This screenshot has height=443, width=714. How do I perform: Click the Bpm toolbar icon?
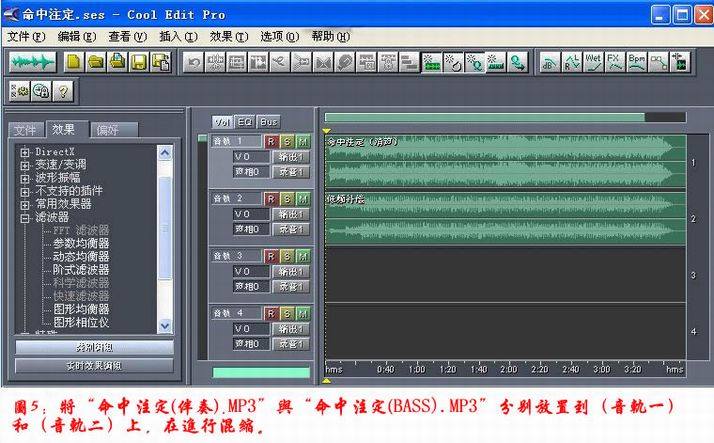[637, 62]
